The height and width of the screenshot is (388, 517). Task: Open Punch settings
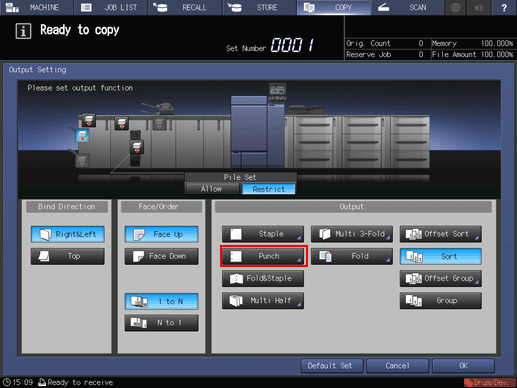tap(263, 256)
